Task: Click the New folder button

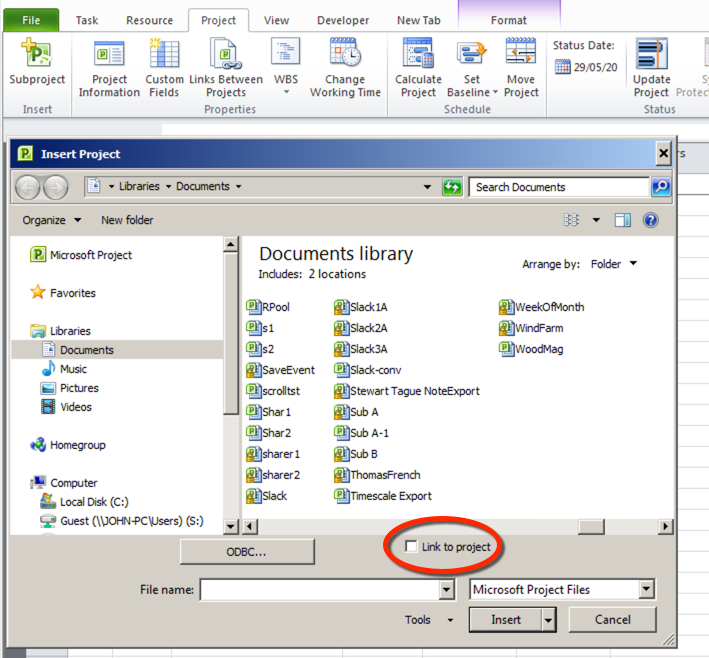Action: point(127,220)
